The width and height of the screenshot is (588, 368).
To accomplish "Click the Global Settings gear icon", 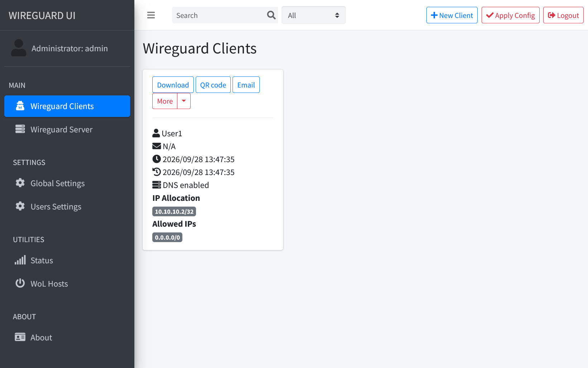I will click(20, 183).
